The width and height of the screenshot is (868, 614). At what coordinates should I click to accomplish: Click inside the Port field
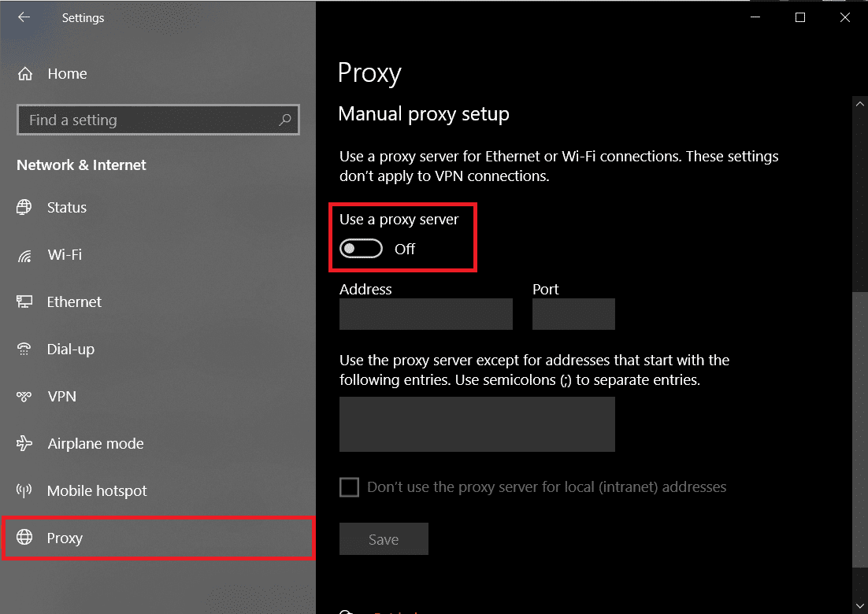tap(573, 313)
